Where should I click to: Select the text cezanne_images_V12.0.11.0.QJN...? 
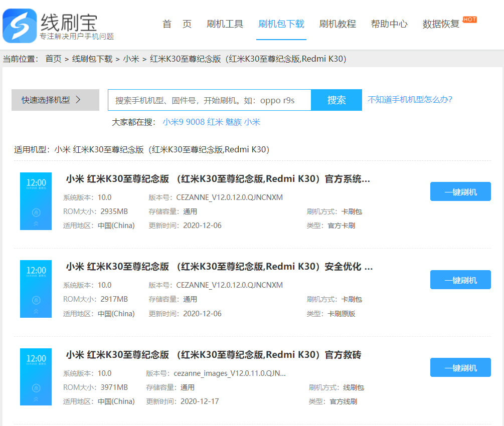pos(230,373)
